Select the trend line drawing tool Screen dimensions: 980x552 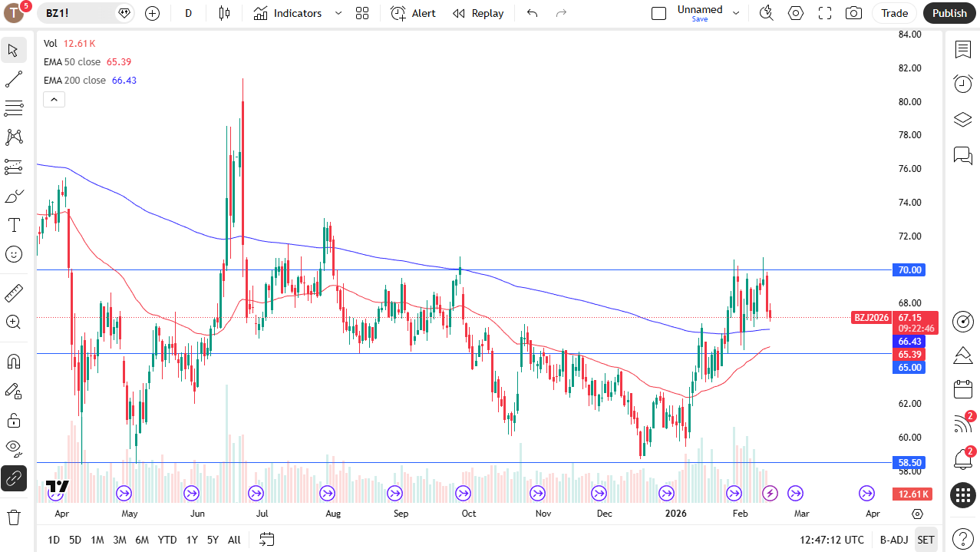tap(13, 79)
